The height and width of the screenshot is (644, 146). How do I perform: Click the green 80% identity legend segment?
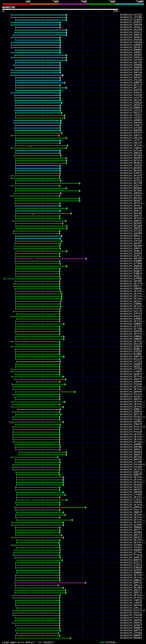point(101,4)
